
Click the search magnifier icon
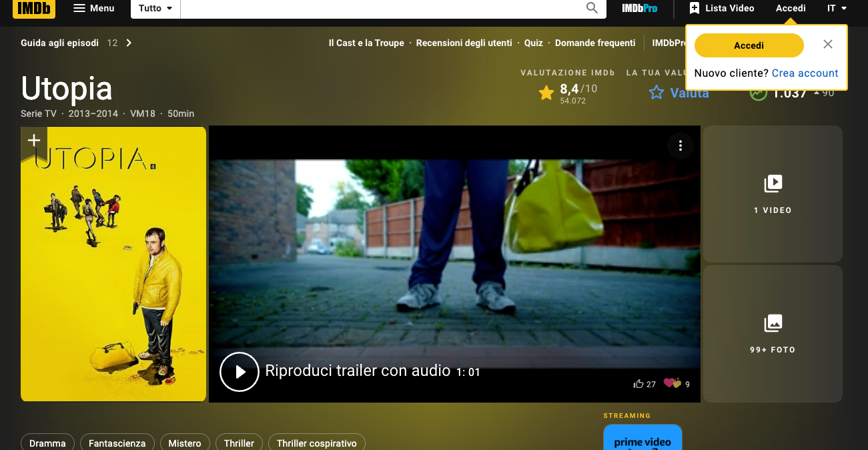click(x=592, y=9)
